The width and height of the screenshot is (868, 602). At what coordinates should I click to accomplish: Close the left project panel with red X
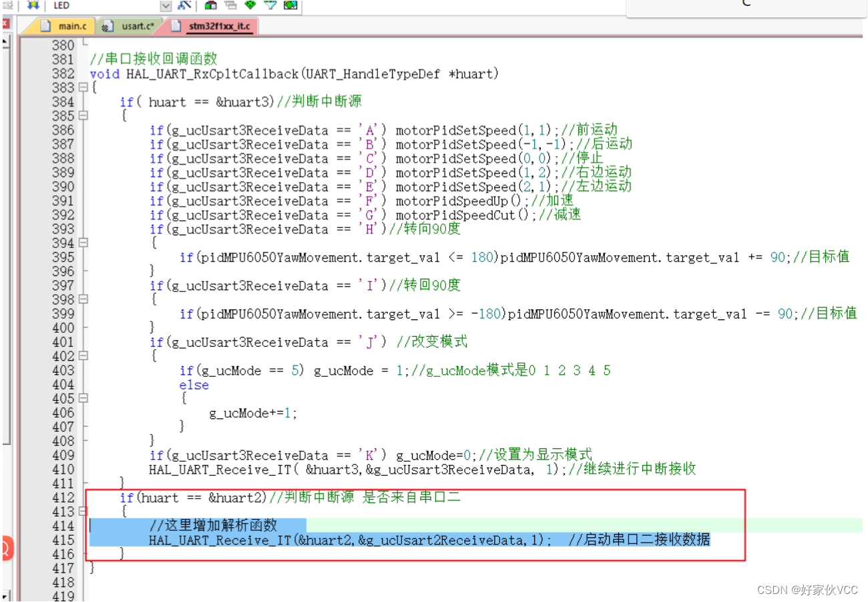[5, 24]
